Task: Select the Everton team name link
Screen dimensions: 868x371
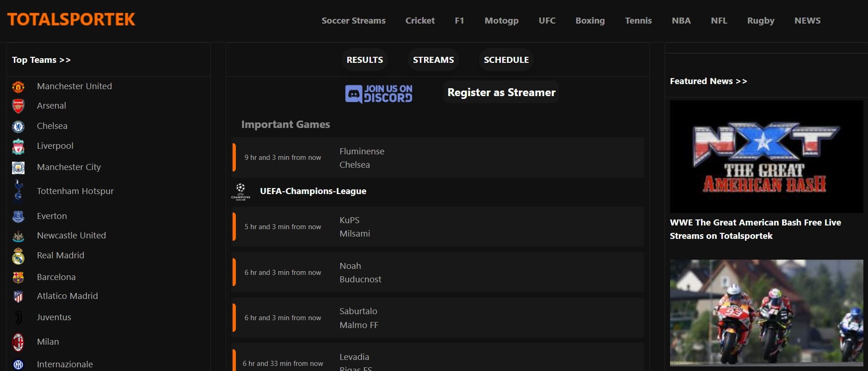Action: tap(52, 216)
